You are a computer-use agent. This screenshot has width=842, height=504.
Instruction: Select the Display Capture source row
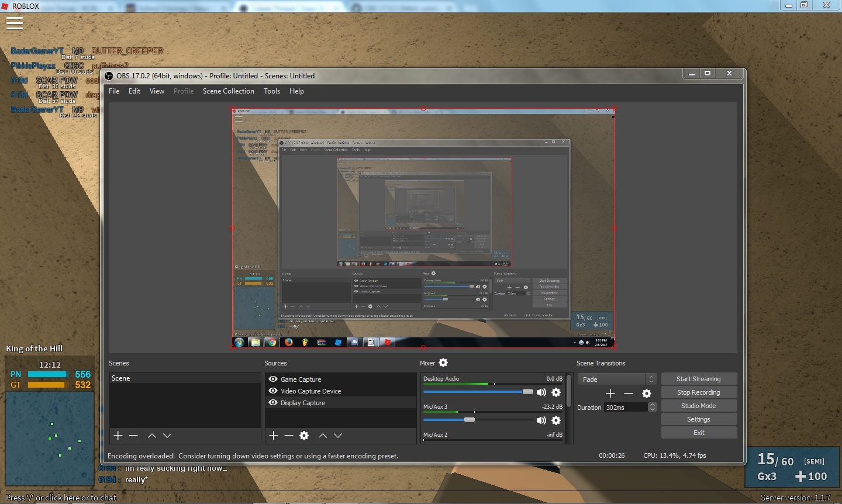point(340,403)
